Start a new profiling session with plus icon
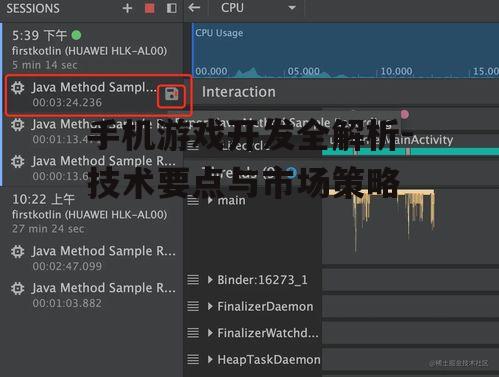This screenshot has width=499, height=377. point(127,8)
